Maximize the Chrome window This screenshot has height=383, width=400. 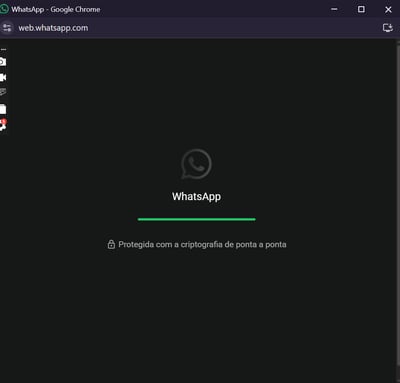tap(361, 9)
